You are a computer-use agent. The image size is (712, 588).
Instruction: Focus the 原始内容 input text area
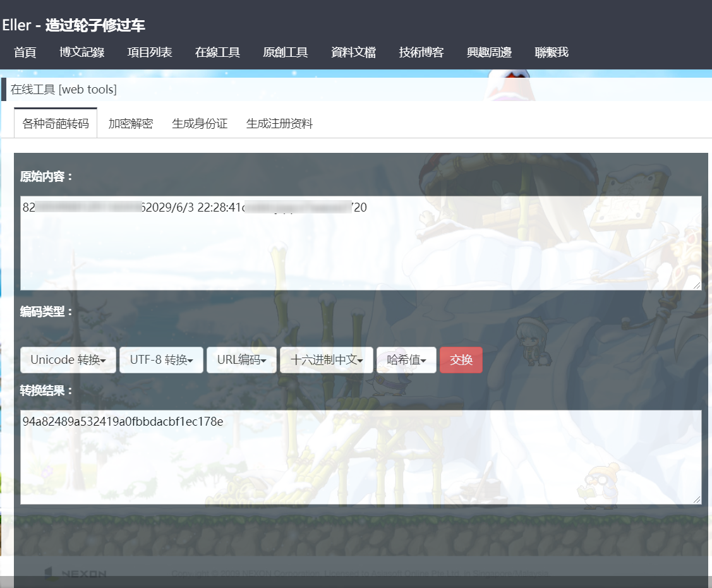click(x=361, y=243)
